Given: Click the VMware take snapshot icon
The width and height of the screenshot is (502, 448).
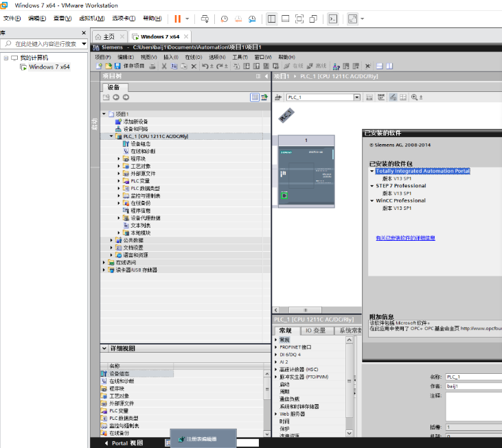Looking at the screenshot, I should click(x=224, y=19).
